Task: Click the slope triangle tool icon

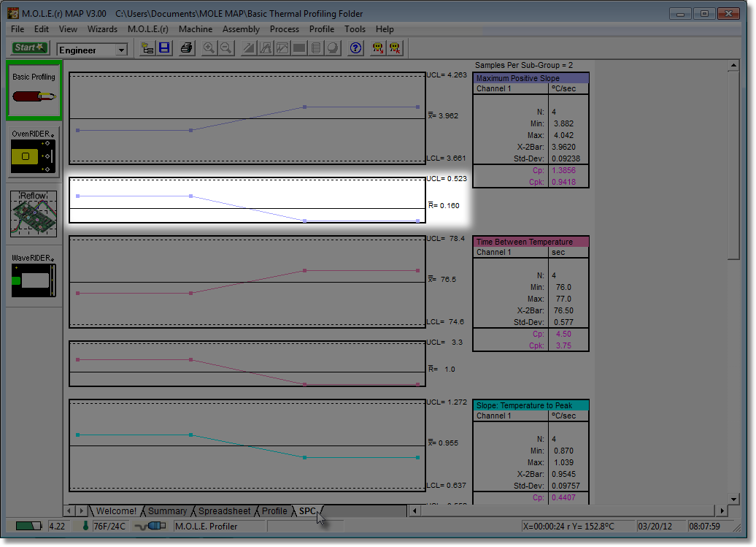Action: point(248,48)
